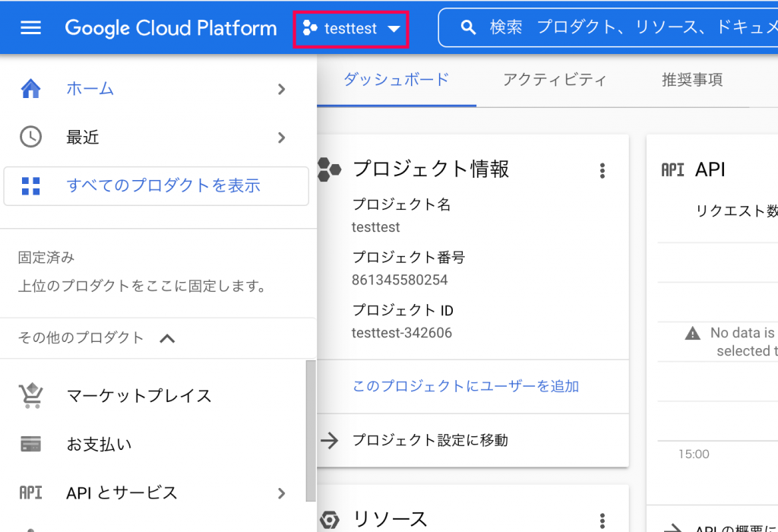
Task: Click the arrow icon beside プロジェクト設定に移動
Action: (x=330, y=440)
